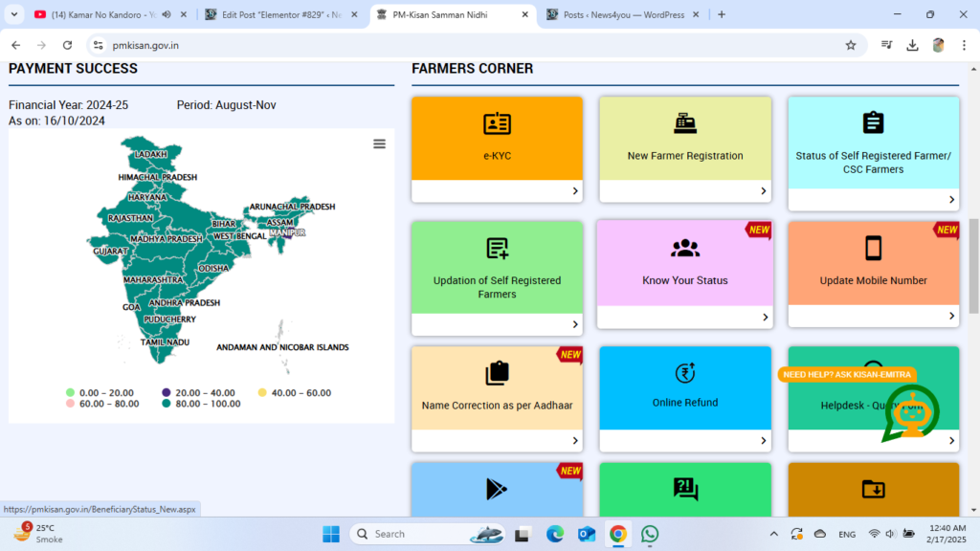Screen dimensions: 980x551
Task: Expand the Update Mobile Number card arrow
Action: [x=951, y=316]
